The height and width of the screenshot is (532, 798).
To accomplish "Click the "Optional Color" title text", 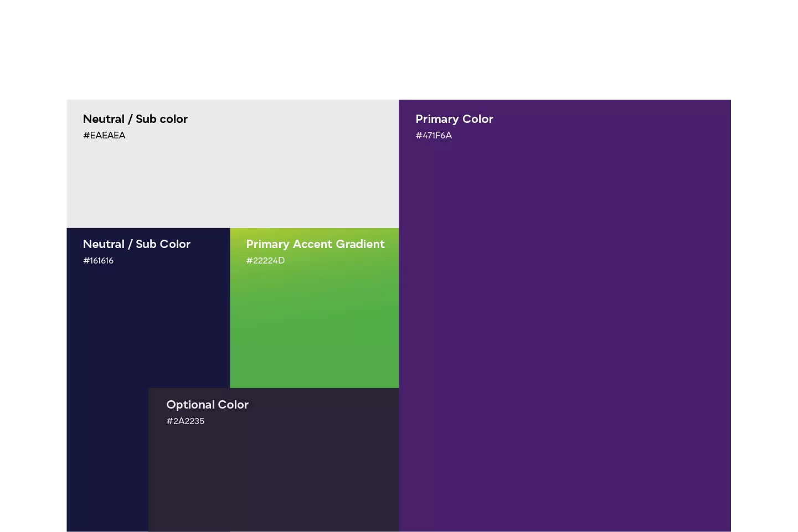I will pos(207,405).
